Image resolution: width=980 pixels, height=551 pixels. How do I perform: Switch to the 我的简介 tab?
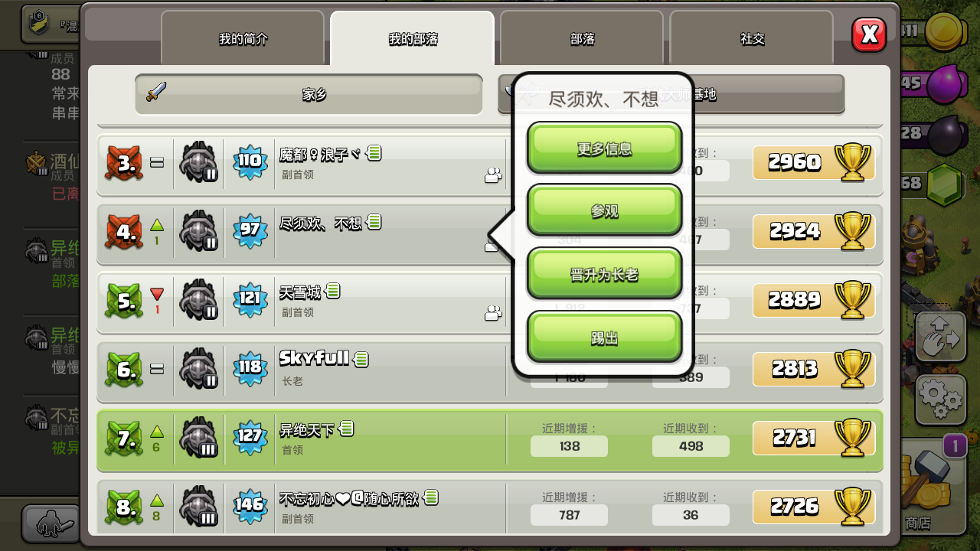click(243, 38)
